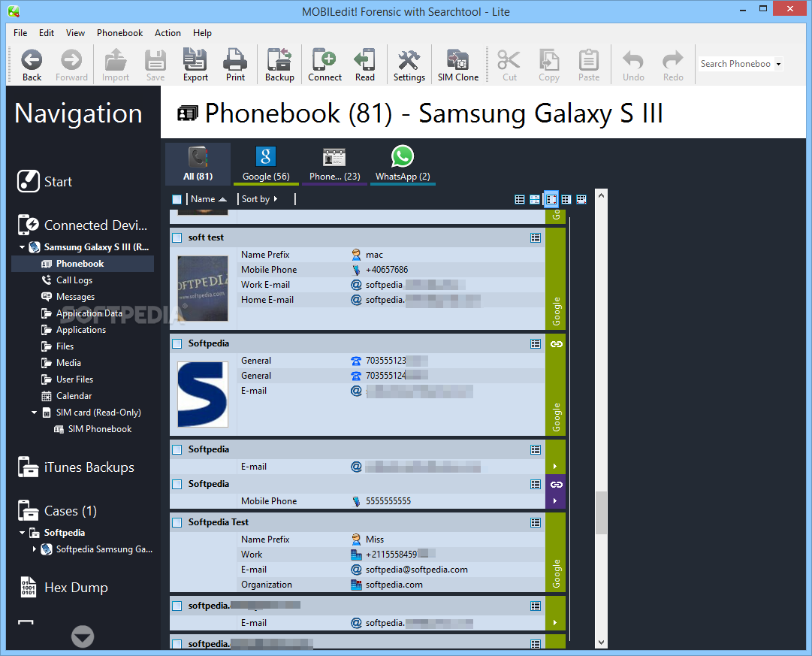Open Messages in the device tree

pos(75,296)
